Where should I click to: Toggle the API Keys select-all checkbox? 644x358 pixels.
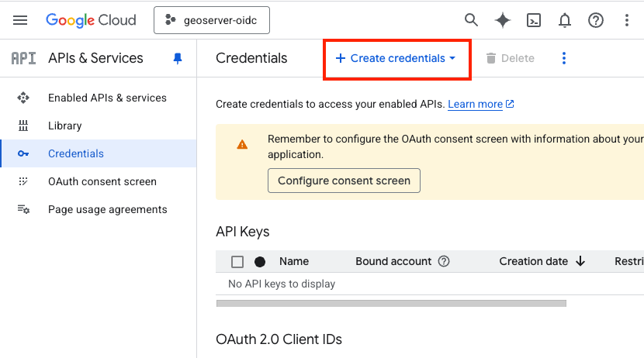pyautogui.click(x=237, y=262)
